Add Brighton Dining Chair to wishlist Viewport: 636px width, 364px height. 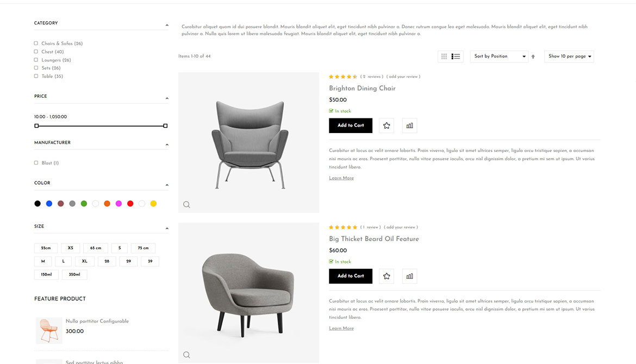click(x=386, y=125)
